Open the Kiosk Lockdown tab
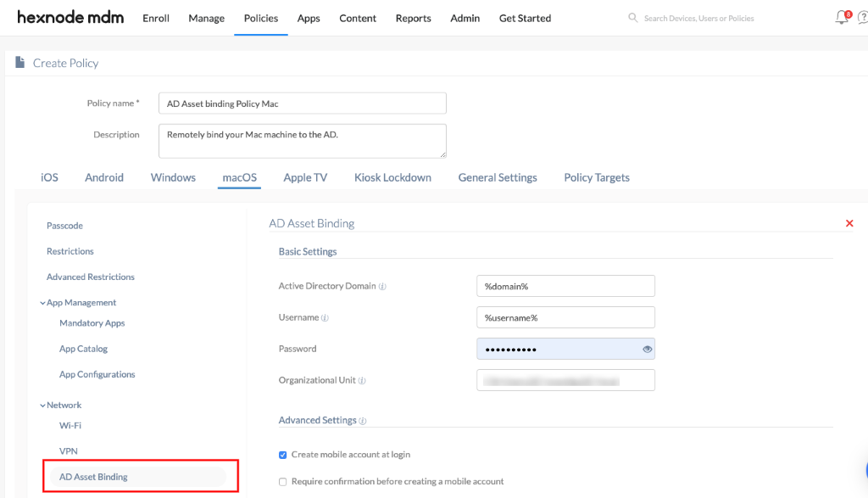The height and width of the screenshot is (498, 868). click(x=392, y=177)
